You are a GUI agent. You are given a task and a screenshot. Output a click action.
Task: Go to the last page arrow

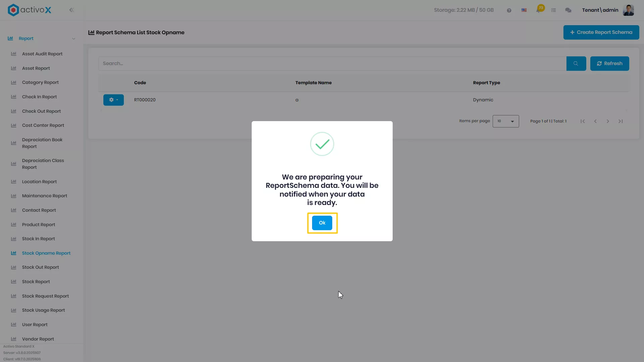tap(621, 121)
